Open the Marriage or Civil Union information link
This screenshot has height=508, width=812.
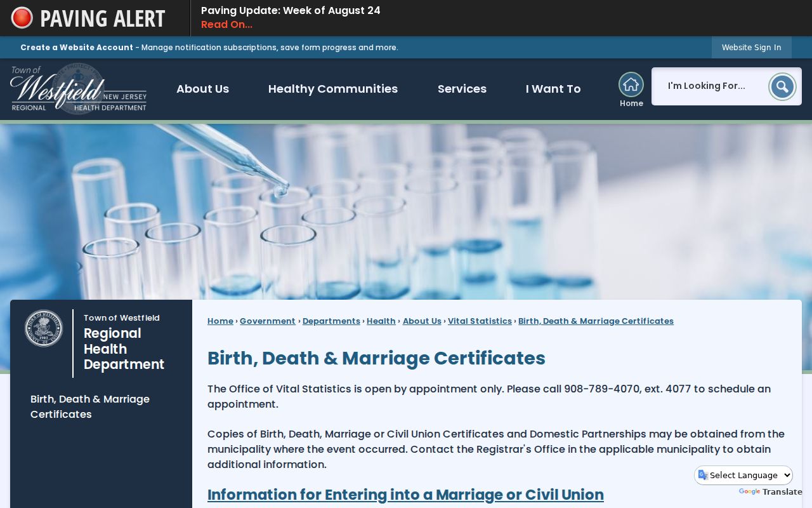405,494
